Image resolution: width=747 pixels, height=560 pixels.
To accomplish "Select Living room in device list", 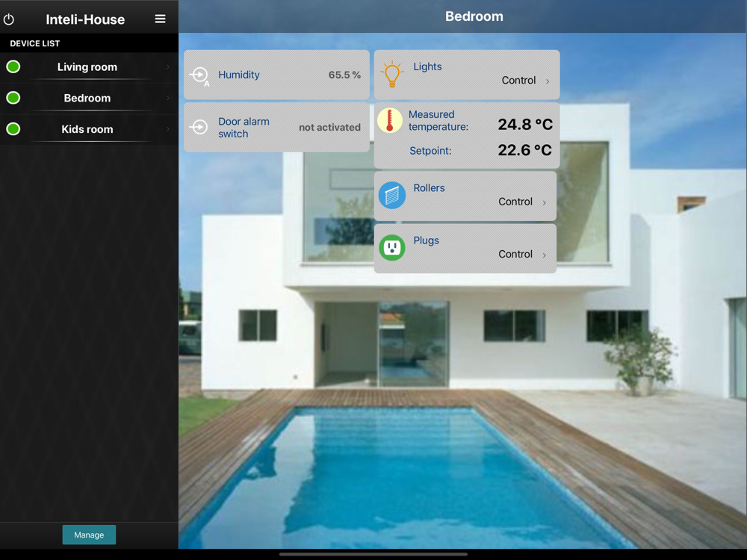I will [x=89, y=67].
